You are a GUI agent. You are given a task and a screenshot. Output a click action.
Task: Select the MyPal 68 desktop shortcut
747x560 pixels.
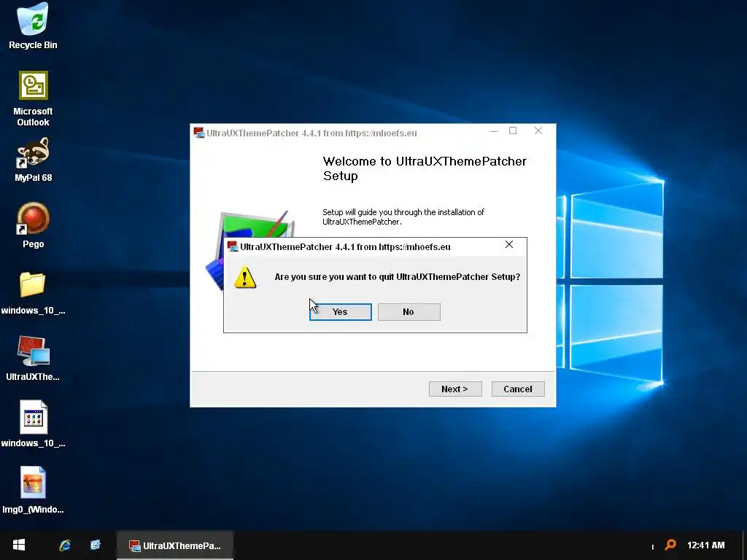33,160
